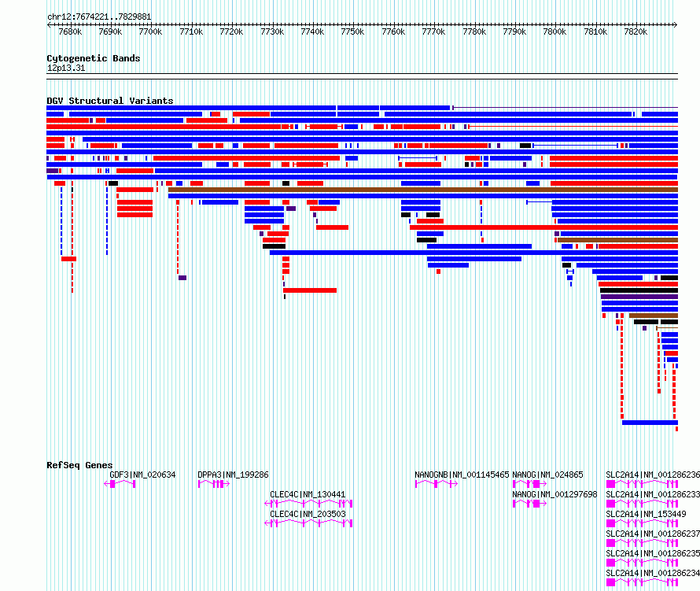The height and width of the screenshot is (591, 700).
Task: Select the CLEC4C NM_130441 gene model glyph
Action: coord(308,504)
